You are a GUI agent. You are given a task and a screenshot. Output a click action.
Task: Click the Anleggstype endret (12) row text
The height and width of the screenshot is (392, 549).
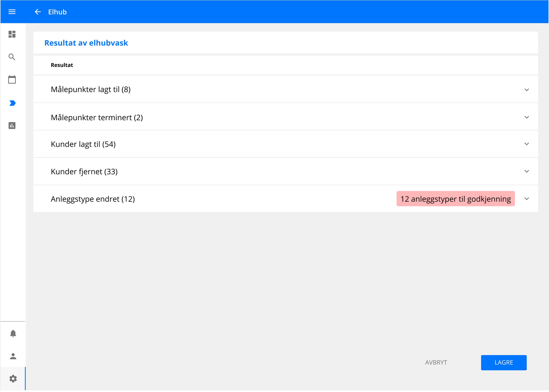[x=93, y=199]
